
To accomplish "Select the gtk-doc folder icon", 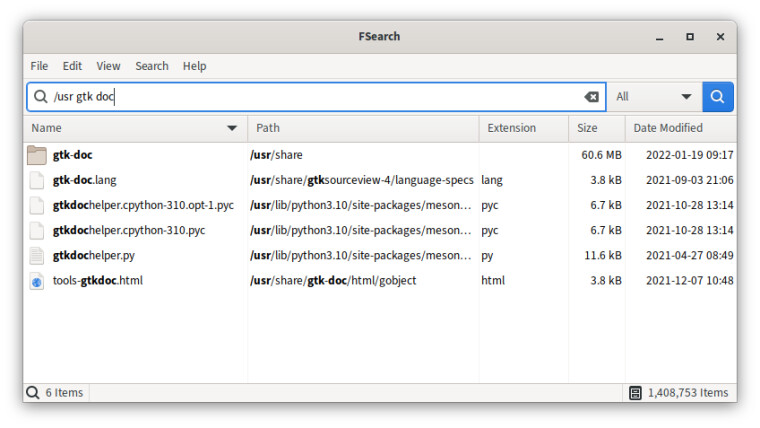I will point(37,155).
